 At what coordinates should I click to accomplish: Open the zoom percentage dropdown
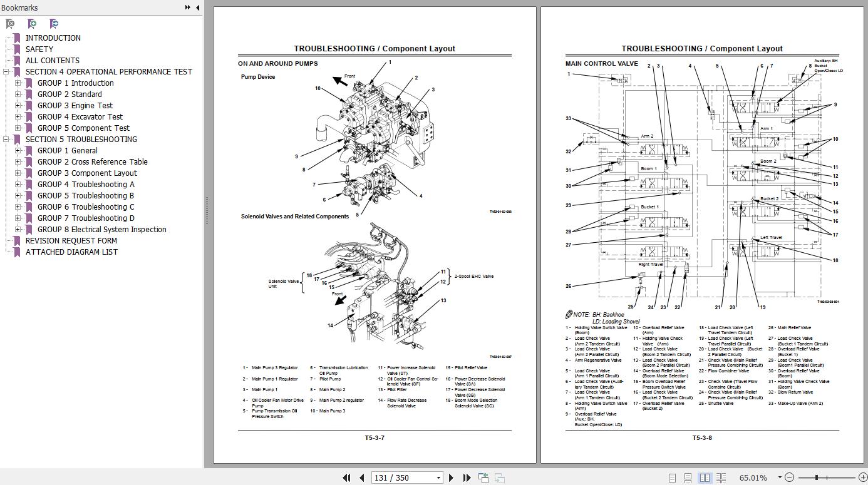coord(780,477)
